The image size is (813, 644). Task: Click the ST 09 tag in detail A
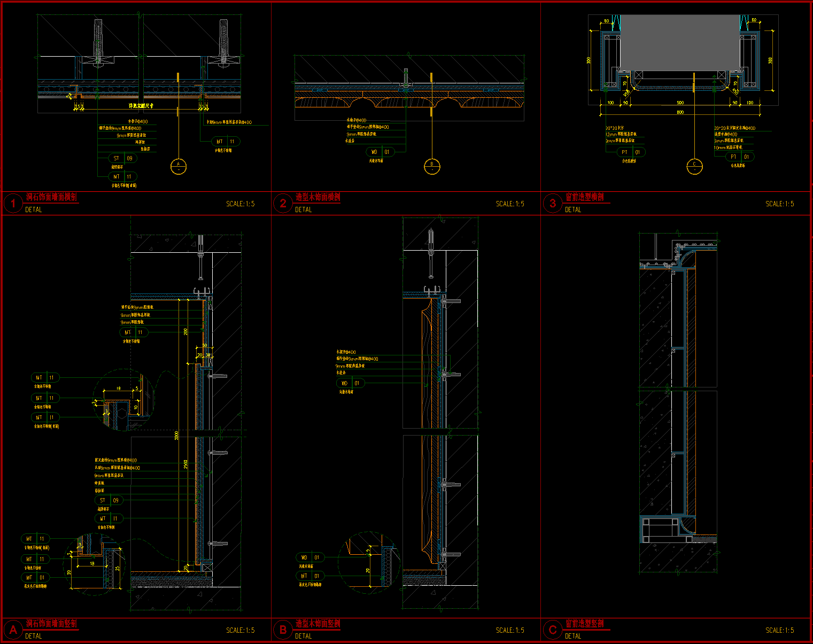click(x=109, y=500)
